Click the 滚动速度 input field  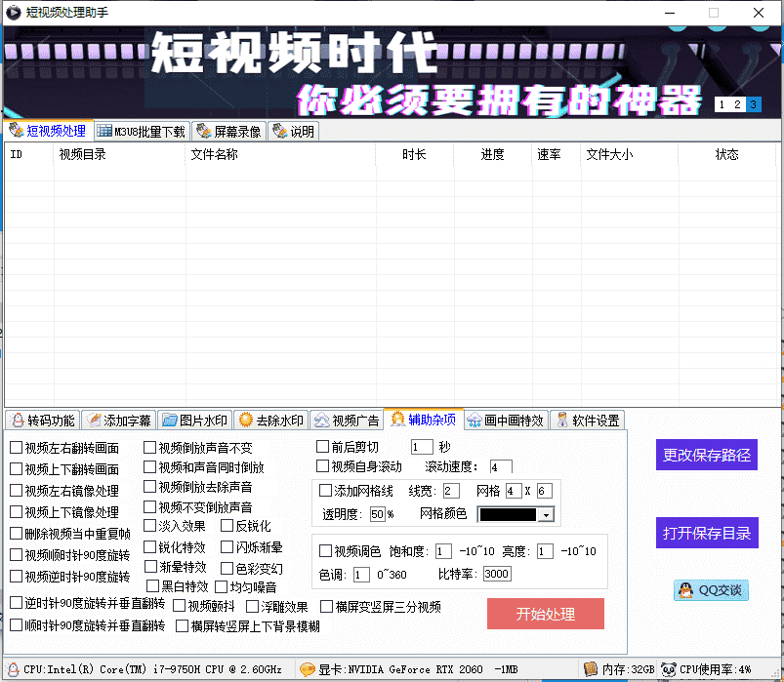pos(501,466)
